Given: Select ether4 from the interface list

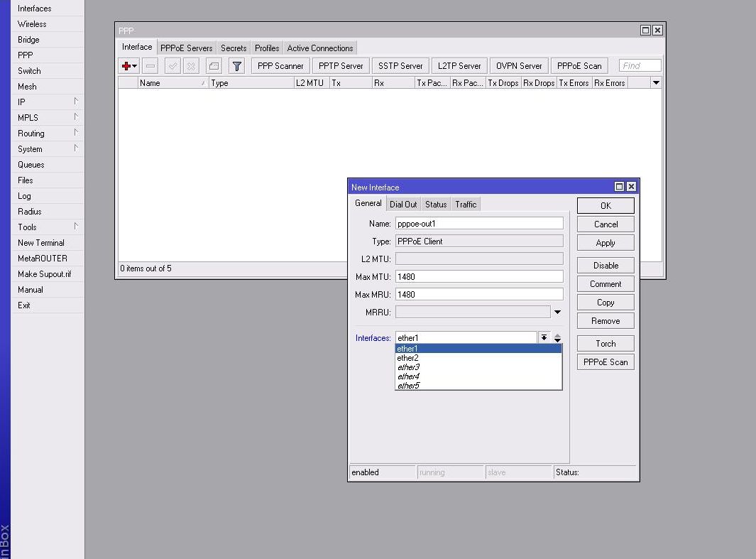Looking at the screenshot, I should (x=478, y=376).
